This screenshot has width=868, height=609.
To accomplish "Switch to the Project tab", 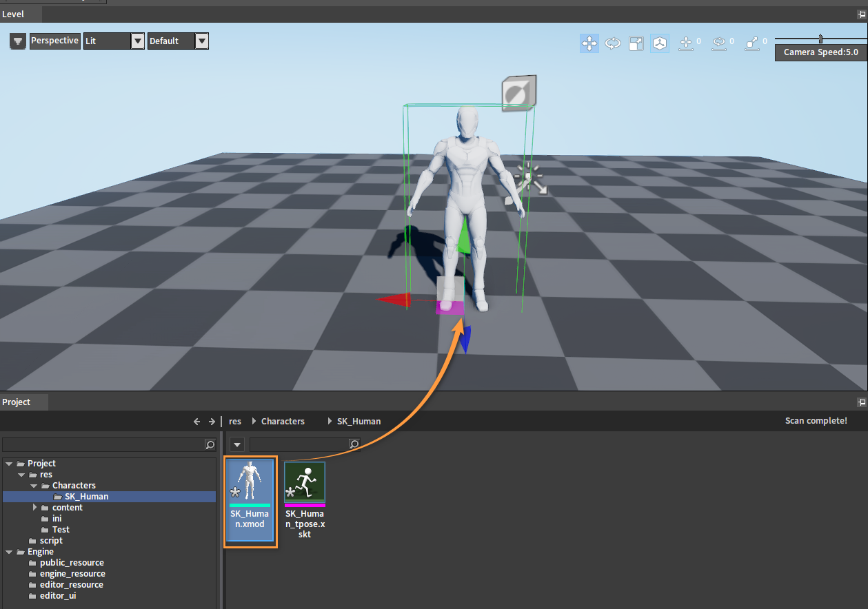I will click(x=17, y=402).
